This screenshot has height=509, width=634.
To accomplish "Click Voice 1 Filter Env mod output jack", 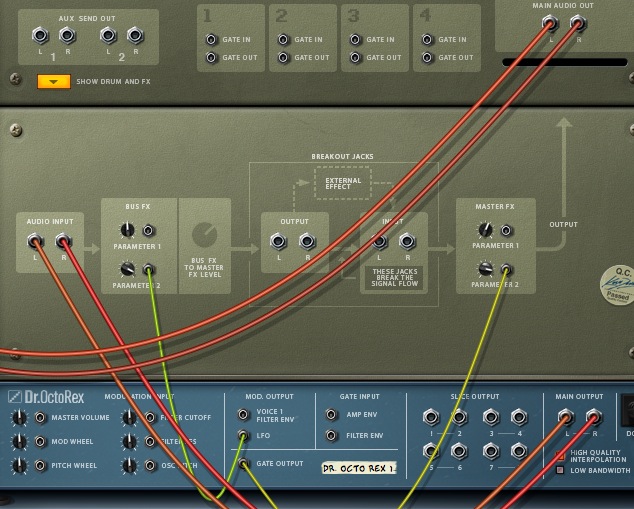I will [x=243, y=414].
